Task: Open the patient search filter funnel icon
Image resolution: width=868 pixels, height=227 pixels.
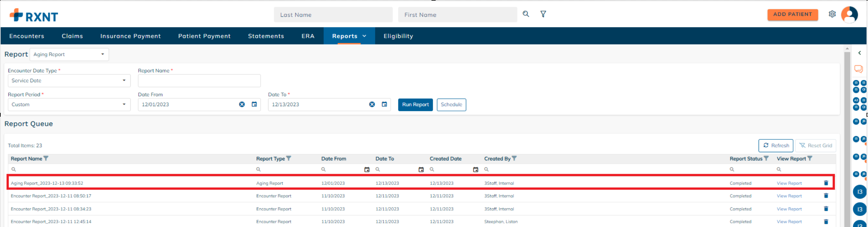Action: tap(543, 14)
